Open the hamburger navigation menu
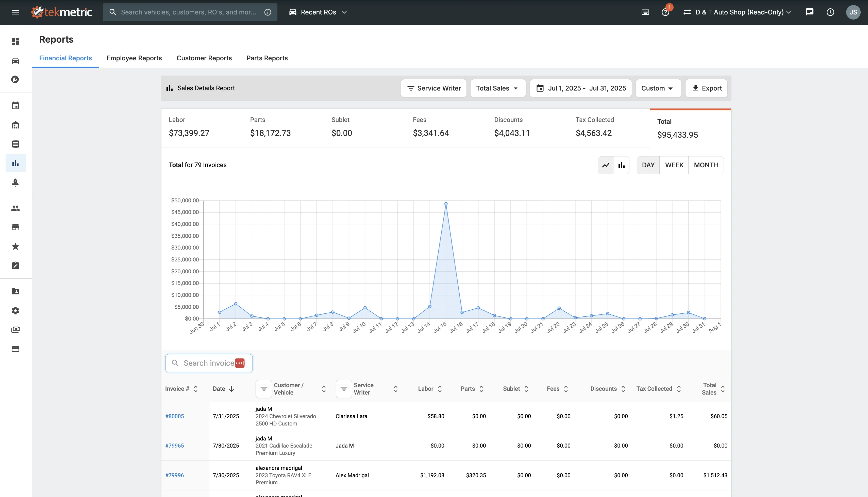This screenshot has height=497, width=868. (15, 12)
